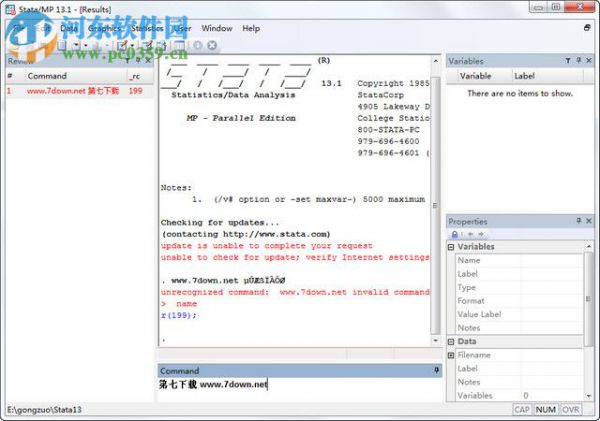Click Properties scrollbar down arrow
The width and height of the screenshot is (600, 421).
pyautogui.click(x=589, y=396)
